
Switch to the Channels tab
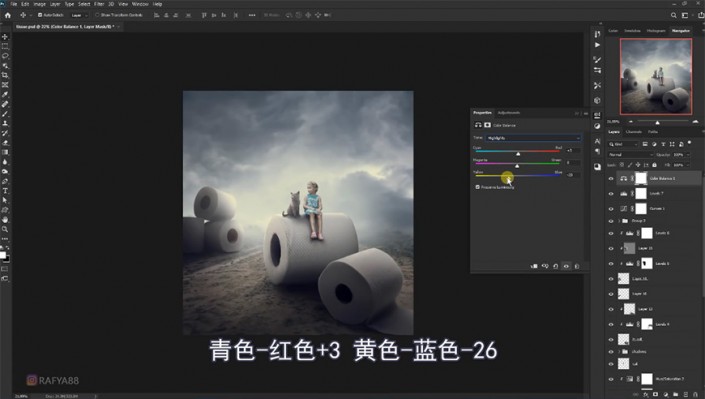(634, 132)
